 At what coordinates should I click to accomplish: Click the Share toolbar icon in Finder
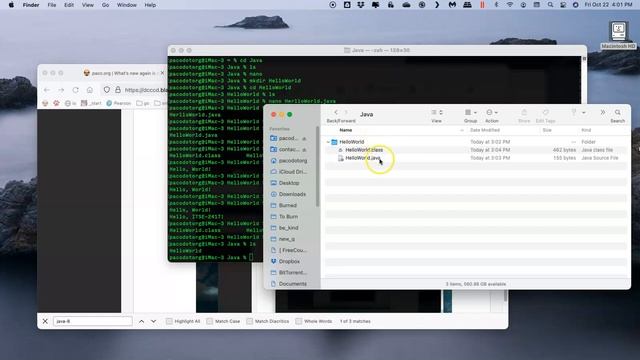[524, 112]
